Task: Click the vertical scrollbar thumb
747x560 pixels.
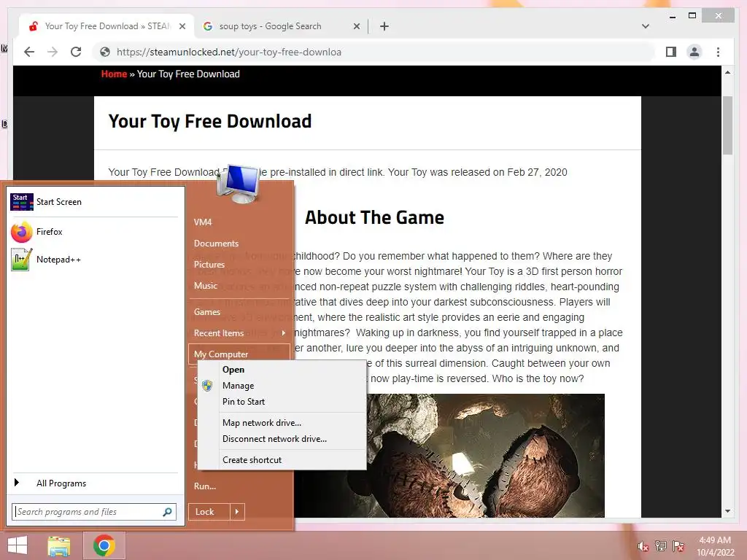Action: click(x=727, y=125)
